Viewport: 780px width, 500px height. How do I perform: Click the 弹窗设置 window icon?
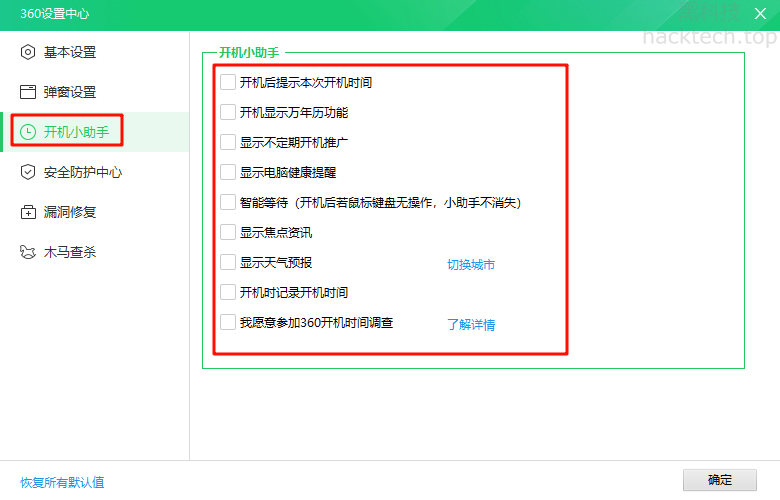28,92
